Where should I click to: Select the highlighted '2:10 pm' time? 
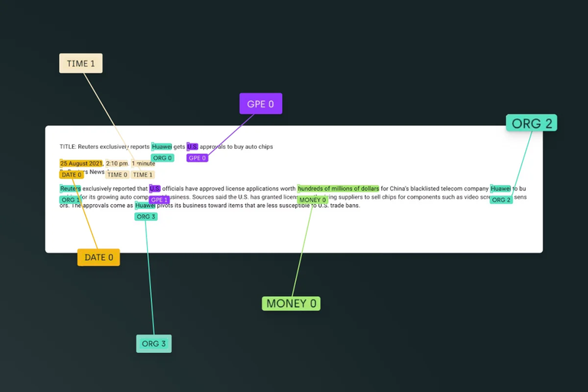pos(117,163)
